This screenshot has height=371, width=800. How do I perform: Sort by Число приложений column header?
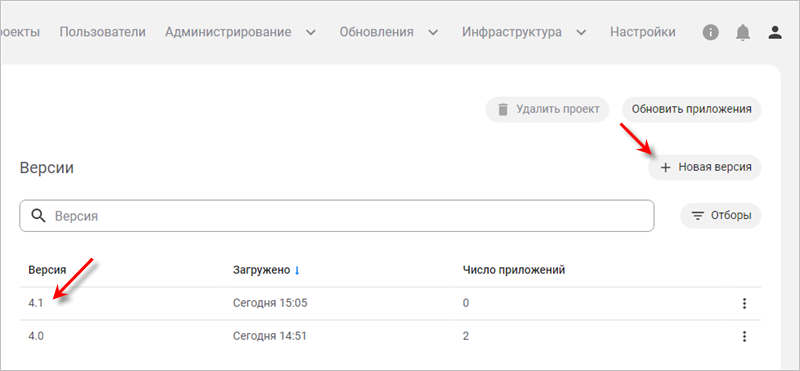click(x=513, y=270)
